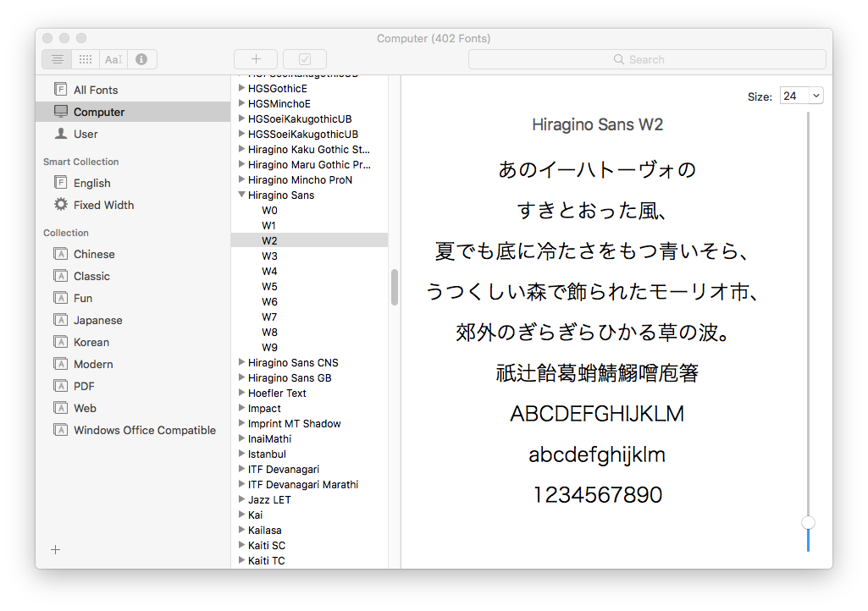
Task: Select the W9 weight of Hiragino Sans
Action: click(x=309, y=348)
